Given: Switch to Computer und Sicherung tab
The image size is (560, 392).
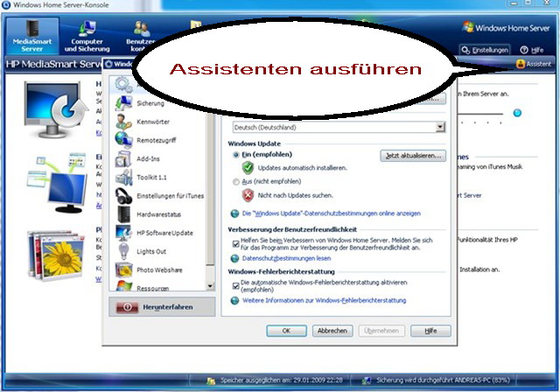Looking at the screenshot, I should (x=87, y=36).
